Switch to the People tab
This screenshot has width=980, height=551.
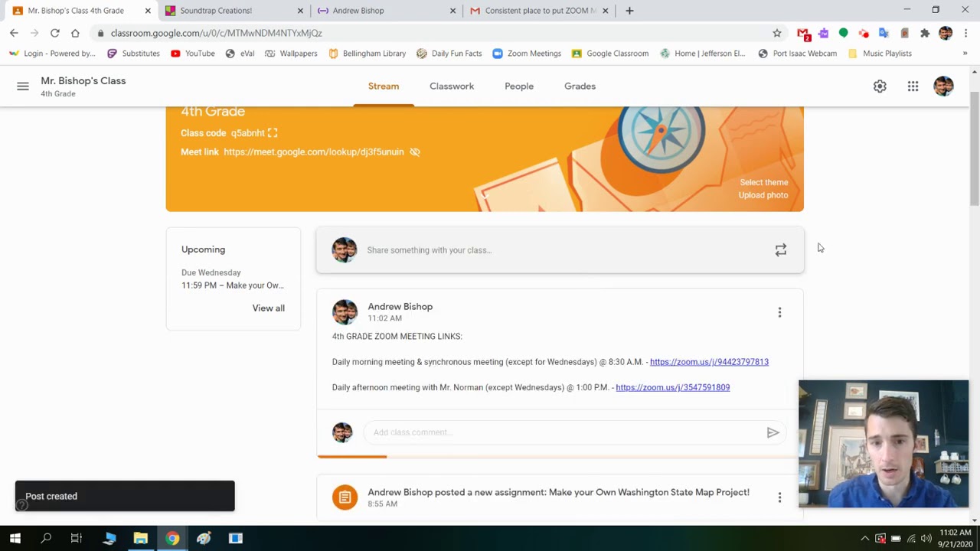click(519, 86)
